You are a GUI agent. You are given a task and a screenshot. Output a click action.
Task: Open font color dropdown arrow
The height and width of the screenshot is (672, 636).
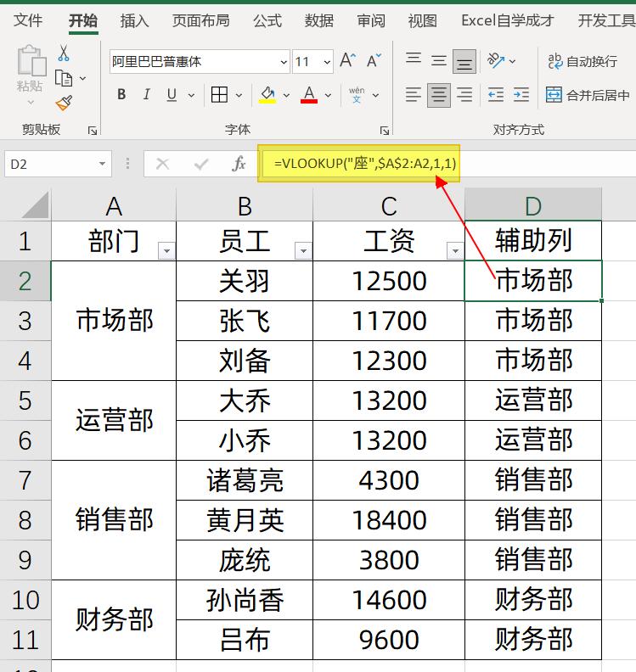point(328,95)
